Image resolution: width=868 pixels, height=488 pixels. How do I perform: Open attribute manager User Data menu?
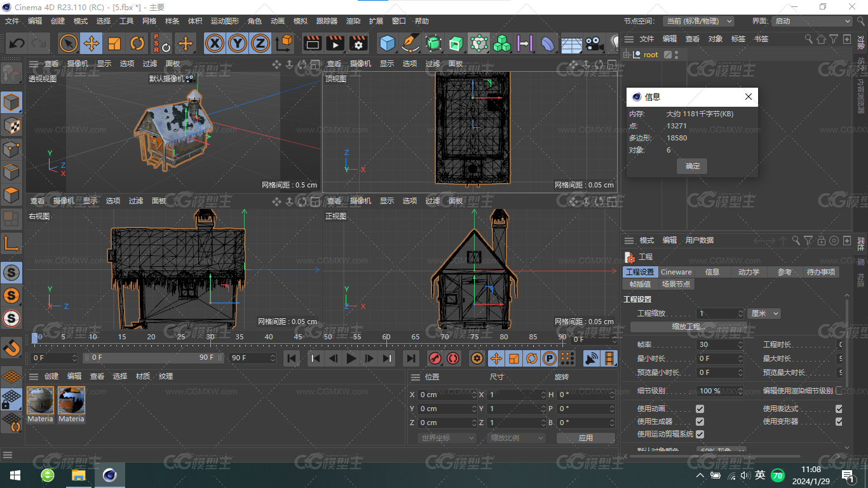700,240
